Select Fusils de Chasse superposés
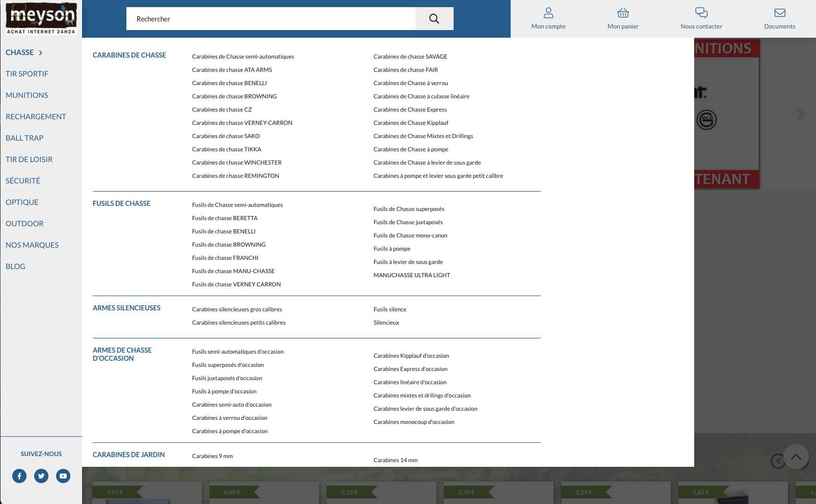This screenshot has width=816, height=504. point(409,209)
